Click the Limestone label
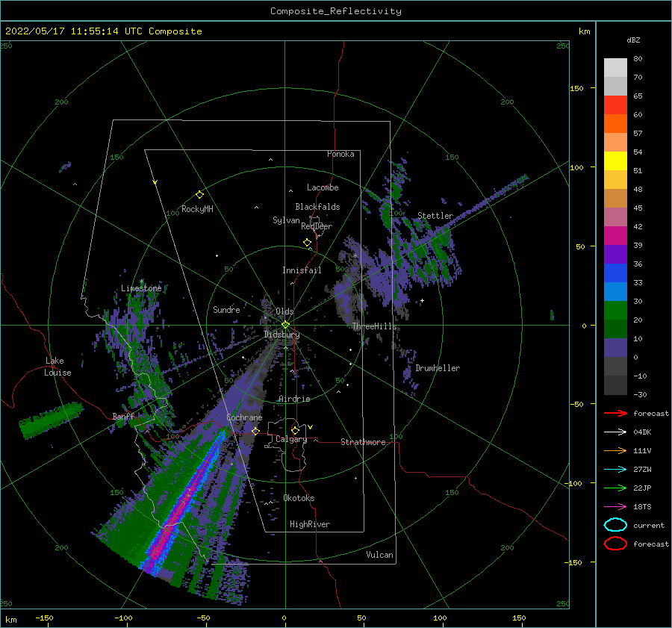Screen dimensions: 672x628 [141, 288]
